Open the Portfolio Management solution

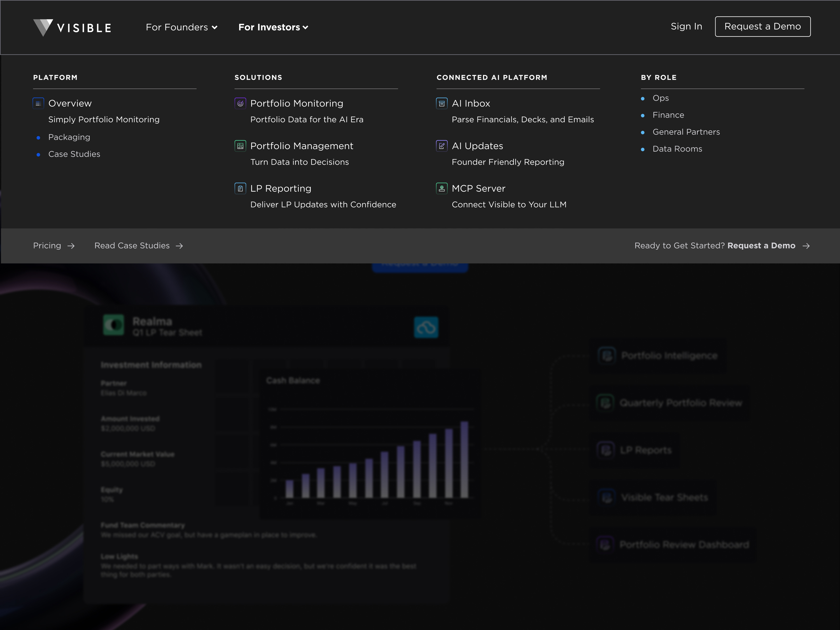(x=302, y=146)
